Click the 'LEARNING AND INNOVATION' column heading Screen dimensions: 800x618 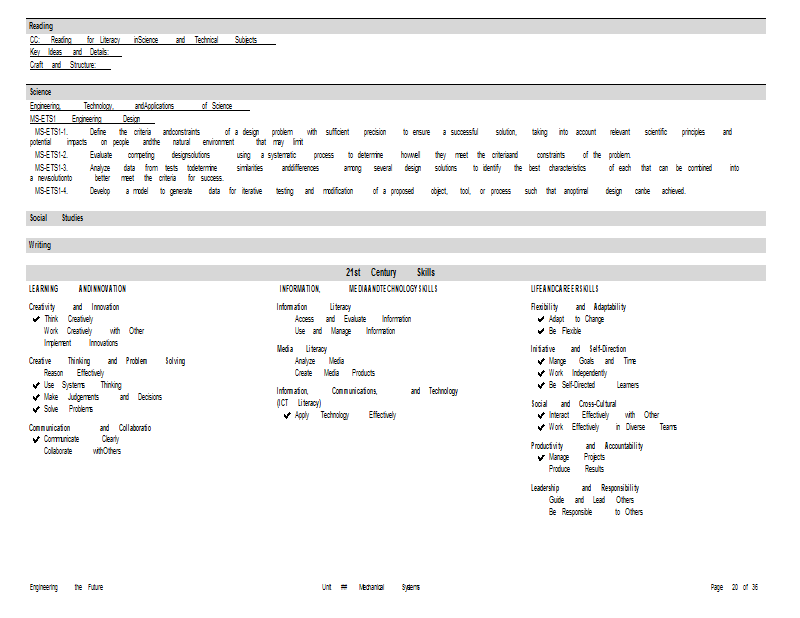pos(78,289)
